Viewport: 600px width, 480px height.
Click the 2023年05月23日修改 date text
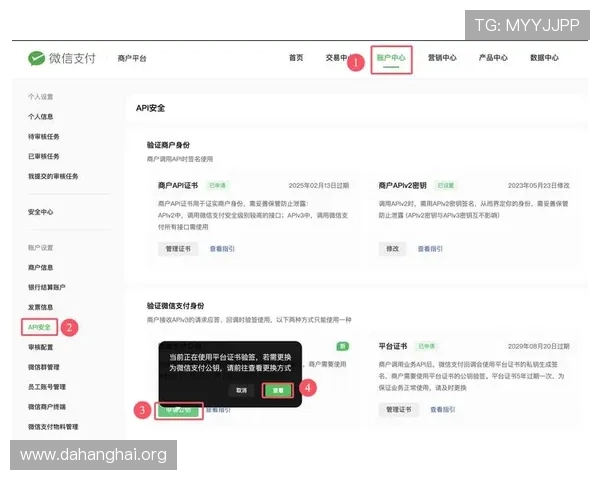(538, 186)
